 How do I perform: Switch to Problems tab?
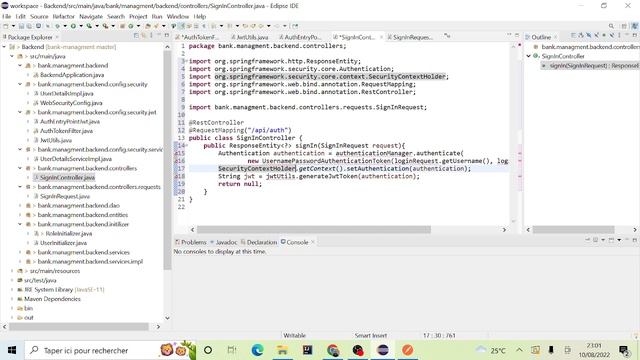(x=191, y=242)
